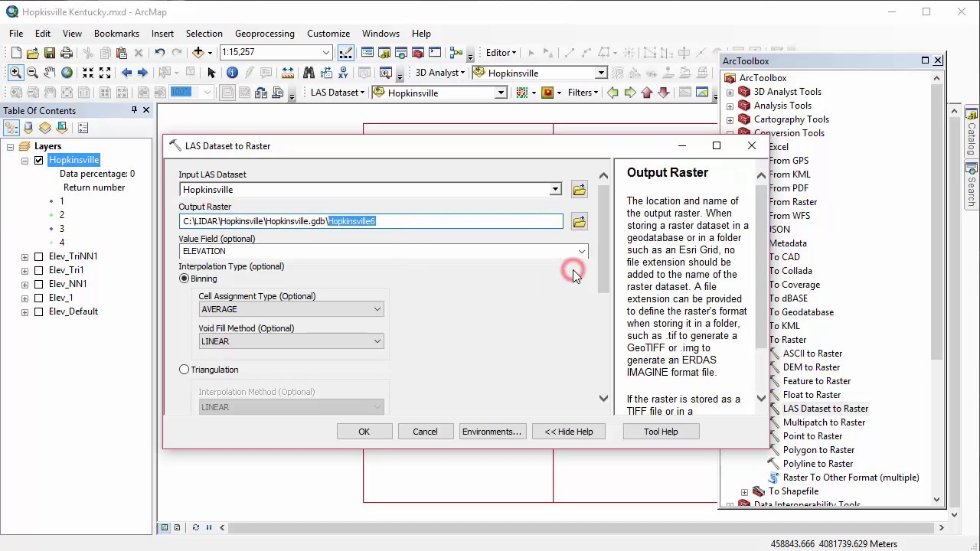
Task: Open the File menu
Action: tap(16, 34)
